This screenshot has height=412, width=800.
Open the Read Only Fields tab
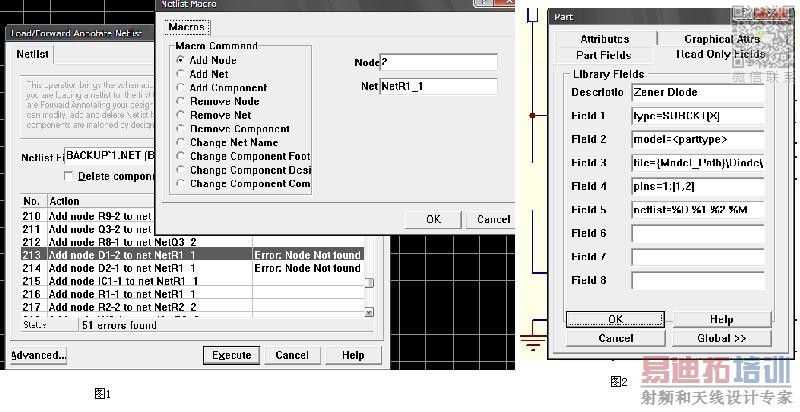[720, 54]
